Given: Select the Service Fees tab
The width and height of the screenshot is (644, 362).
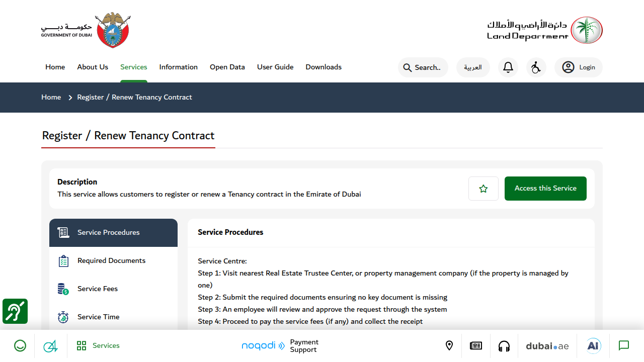Looking at the screenshot, I should (x=113, y=289).
